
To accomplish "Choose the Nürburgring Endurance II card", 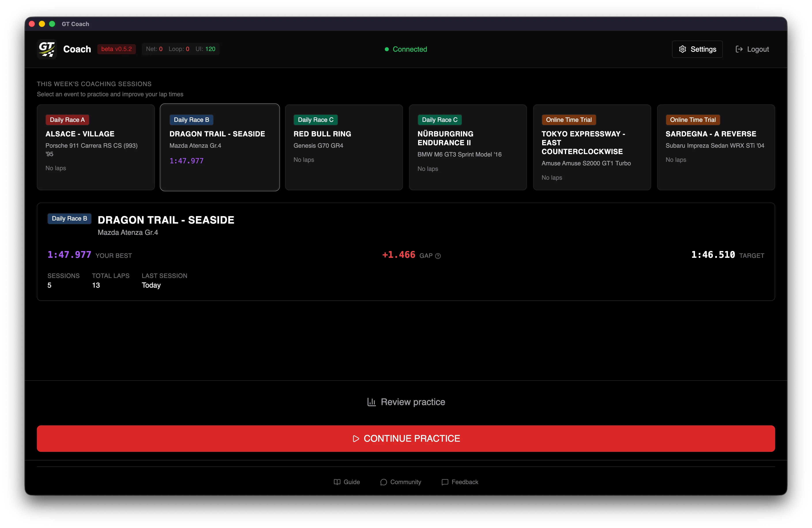I will click(467, 147).
